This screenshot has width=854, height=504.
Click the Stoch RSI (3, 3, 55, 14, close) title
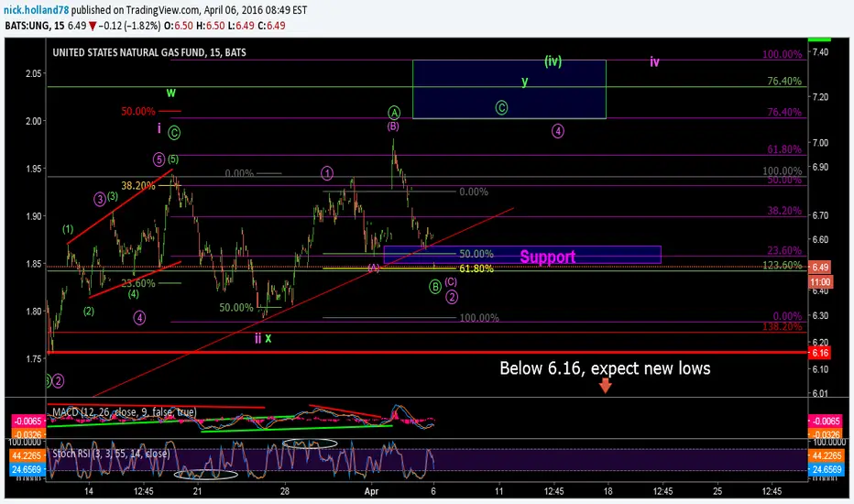pos(111,454)
